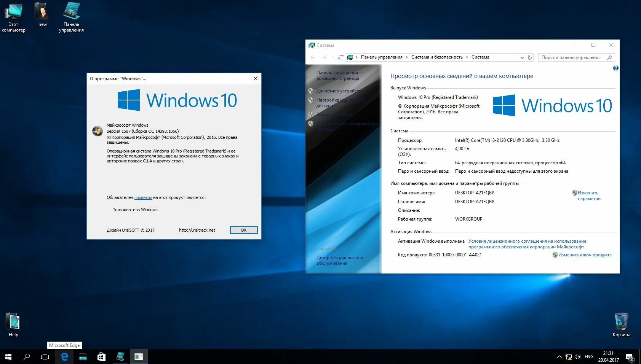641x364 pixels.
Task: Click OK in the About Windows dialog
Action: [244, 230]
